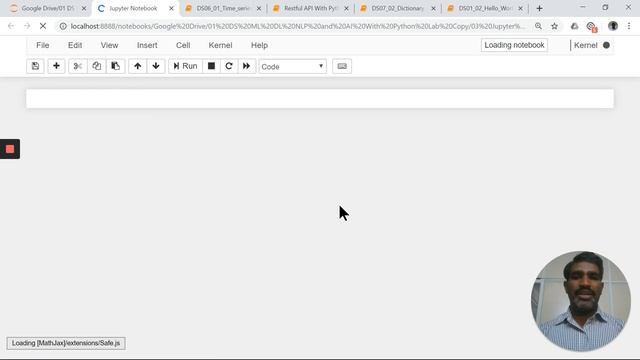The height and width of the screenshot is (360, 640).
Task: Stop recording with red square button
Action: (10, 149)
